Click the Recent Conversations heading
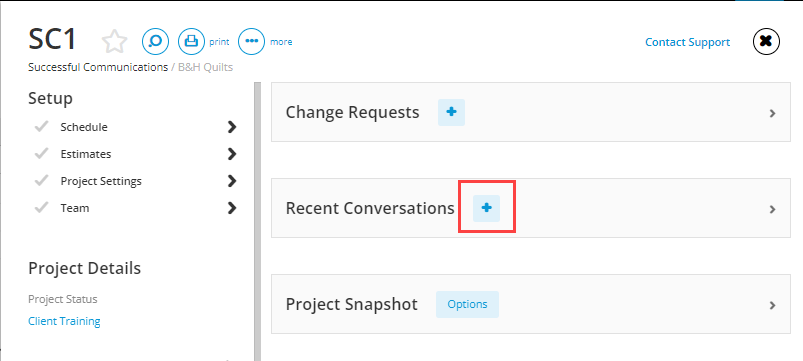The width and height of the screenshot is (803, 361). pyautogui.click(x=370, y=208)
